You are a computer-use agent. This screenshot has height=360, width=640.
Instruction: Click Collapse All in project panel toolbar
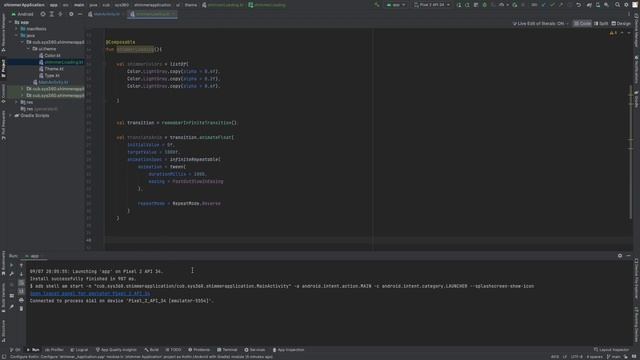60,14
